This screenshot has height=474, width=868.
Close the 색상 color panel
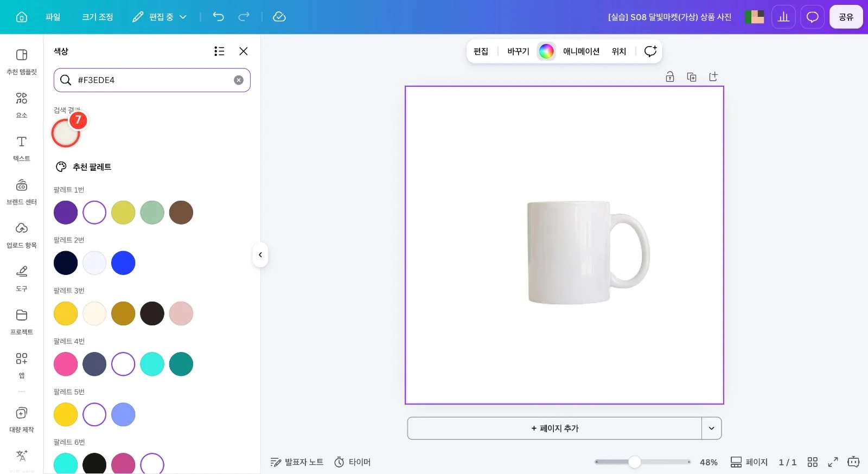244,51
